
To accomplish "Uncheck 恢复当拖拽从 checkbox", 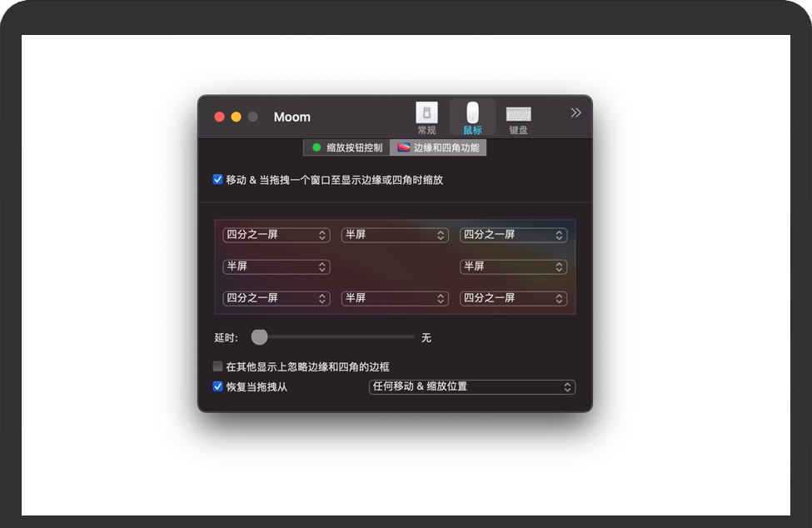I will click(x=217, y=386).
